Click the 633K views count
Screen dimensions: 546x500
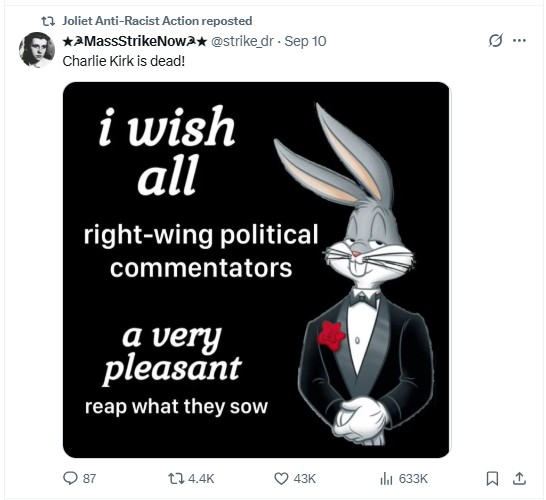coord(413,479)
